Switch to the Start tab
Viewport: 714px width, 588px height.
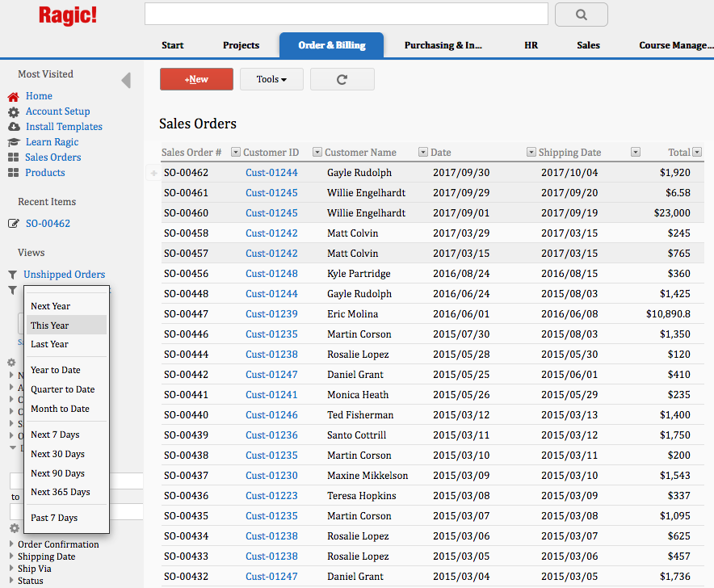pos(173,45)
